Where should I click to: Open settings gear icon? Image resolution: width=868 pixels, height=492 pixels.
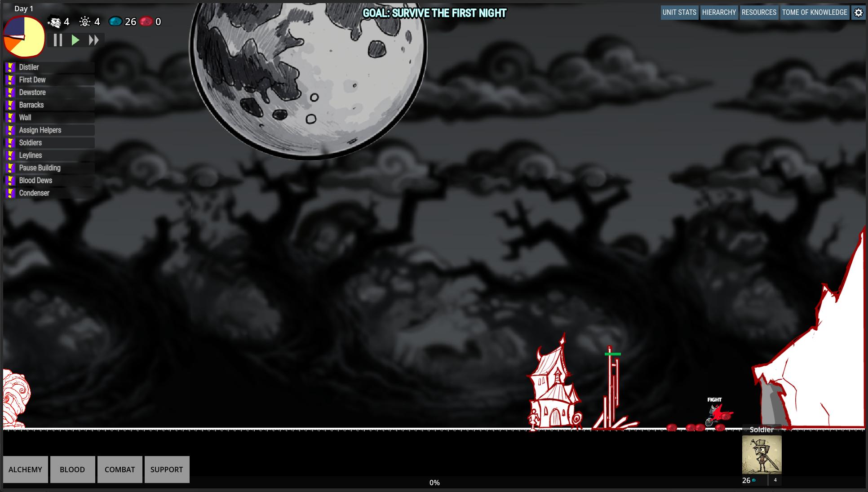(x=858, y=13)
